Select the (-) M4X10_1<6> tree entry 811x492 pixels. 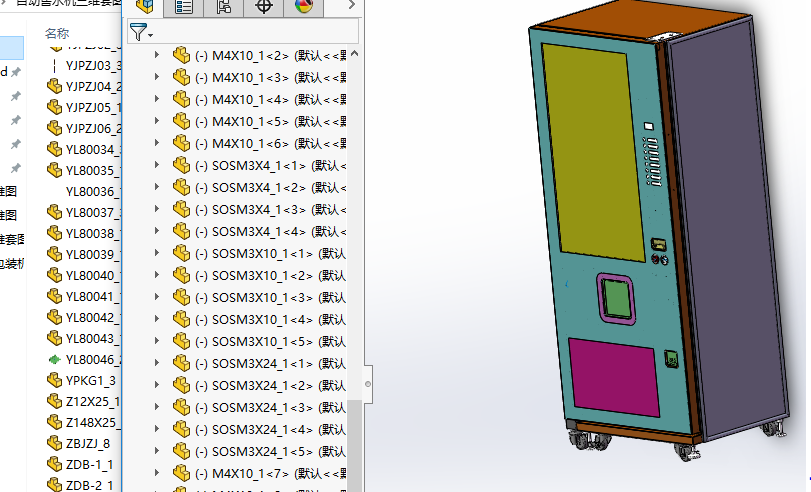(271, 143)
